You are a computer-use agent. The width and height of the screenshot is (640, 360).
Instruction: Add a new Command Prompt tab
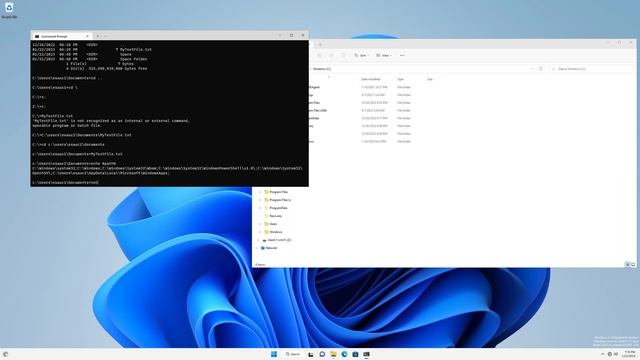point(98,36)
